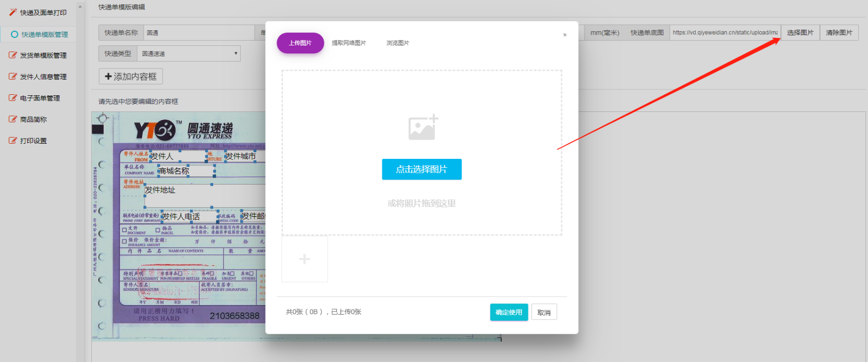The image size is (868, 362).
Task: Click the 快递单底图 URL input field
Action: click(725, 33)
